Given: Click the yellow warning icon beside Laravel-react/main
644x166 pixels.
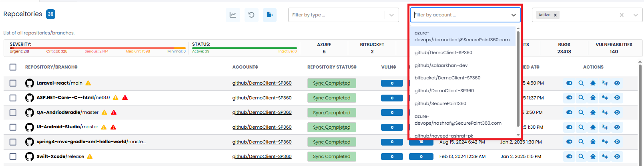Looking at the screenshot, I should pos(88,83).
